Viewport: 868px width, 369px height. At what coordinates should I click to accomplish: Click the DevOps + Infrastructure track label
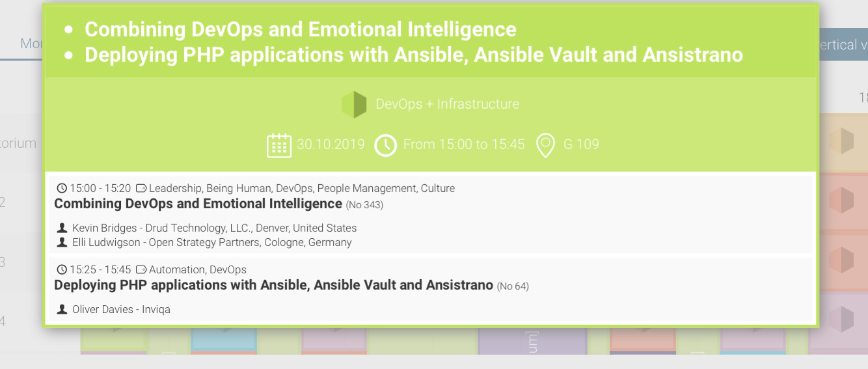pos(447,104)
